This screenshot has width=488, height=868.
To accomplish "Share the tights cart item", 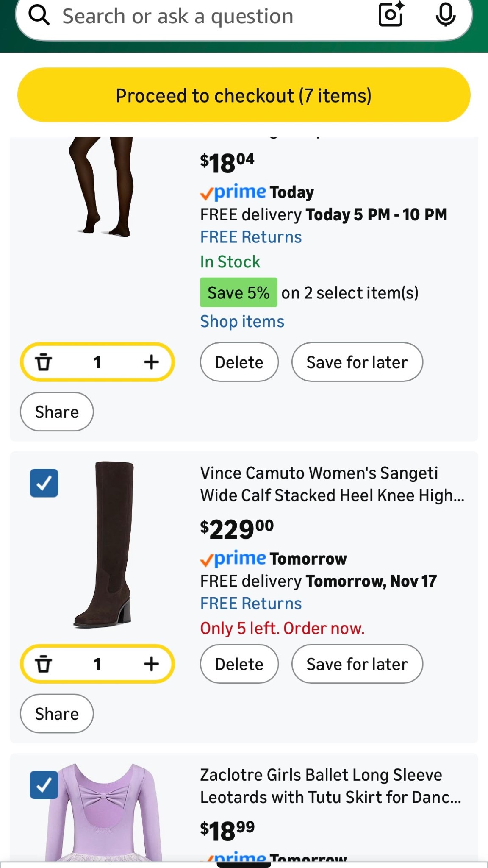I will pyautogui.click(x=56, y=411).
